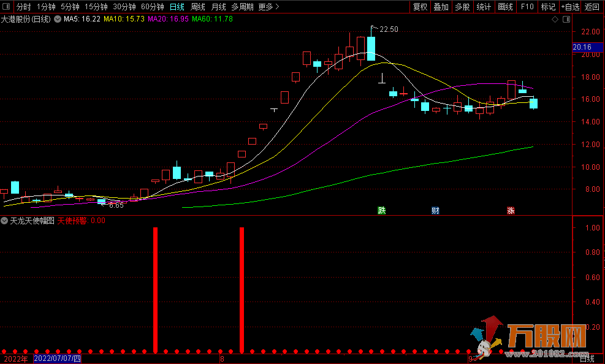Open the 多股 multi-stock view
Image resolution: width=605 pixels, height=364 pixels.
pos(462,7)
